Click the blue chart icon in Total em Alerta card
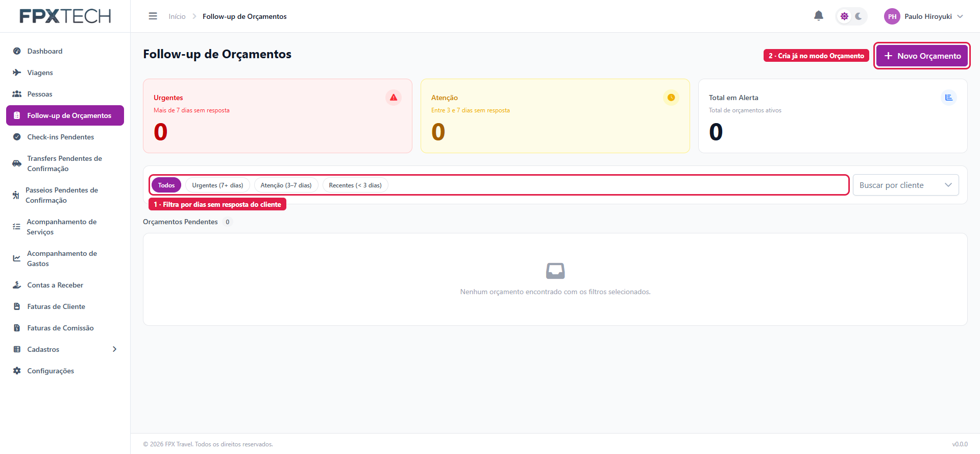980x454 pixels. click(949, 97)
